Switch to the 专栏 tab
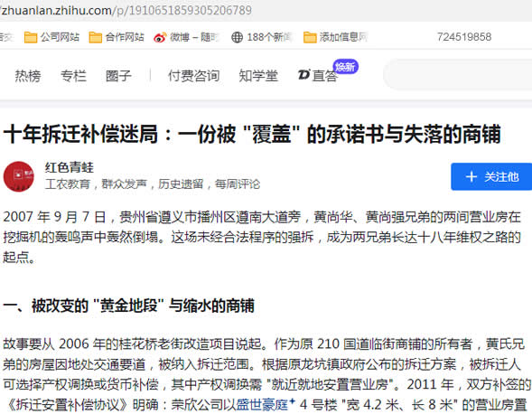 coord(73,75)
